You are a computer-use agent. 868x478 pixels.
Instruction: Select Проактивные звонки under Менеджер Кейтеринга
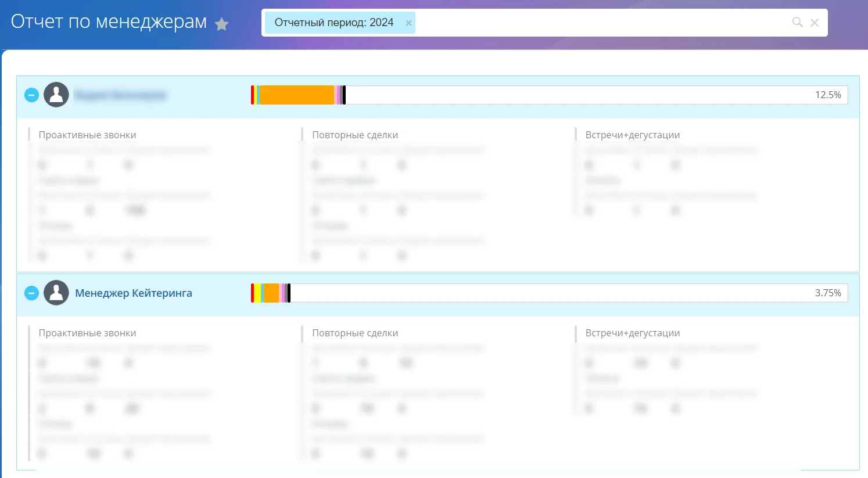88,333
